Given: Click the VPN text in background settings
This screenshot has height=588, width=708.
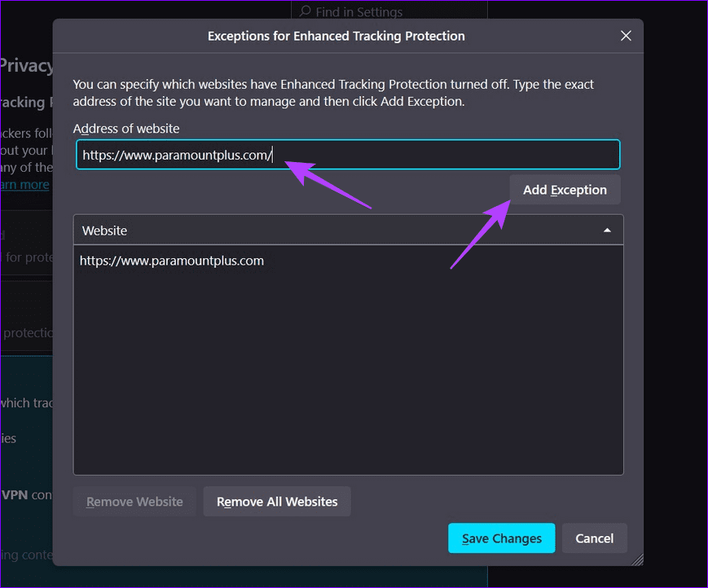Looking at the screenshot, I should tap(15, 494).
